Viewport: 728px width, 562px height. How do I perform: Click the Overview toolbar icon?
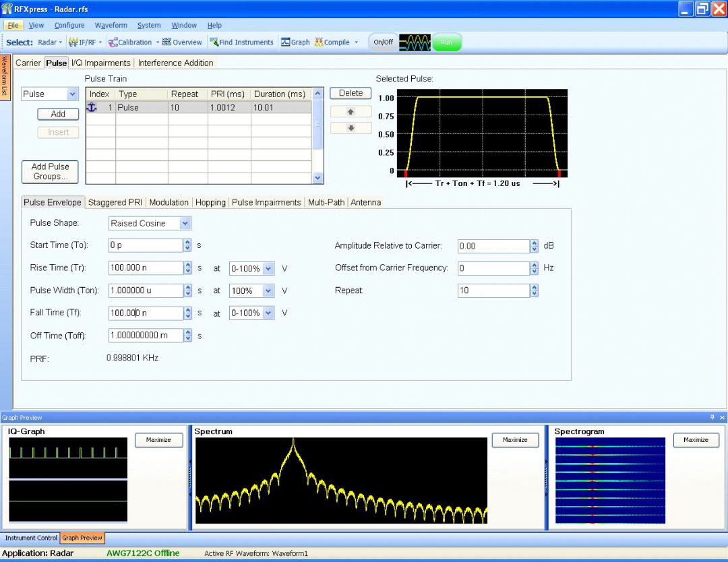click(x=182, y=42)
